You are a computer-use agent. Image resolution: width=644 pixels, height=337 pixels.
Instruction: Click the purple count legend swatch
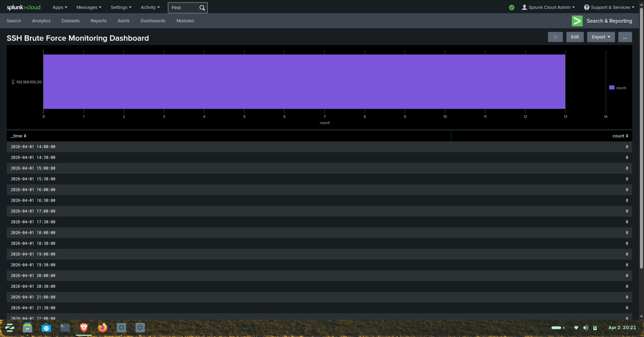pos(611,87)
